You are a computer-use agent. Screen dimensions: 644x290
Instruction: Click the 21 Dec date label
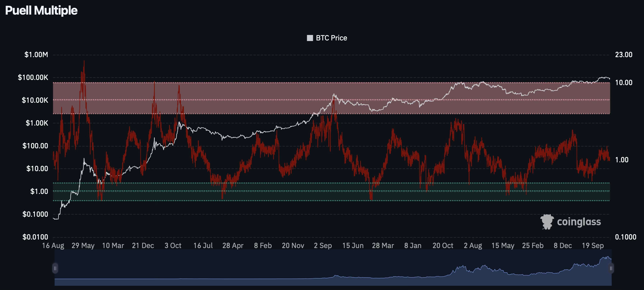tap(143, 246)
